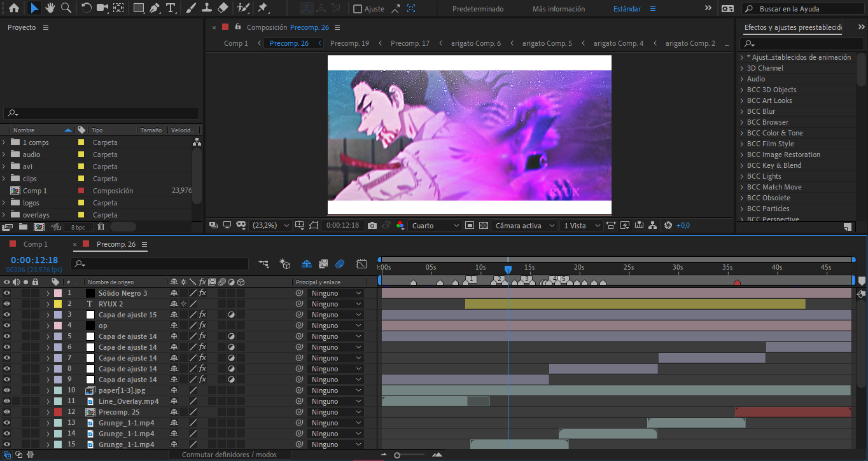Click the timeline current time 0:00:12:18
The width and height of the screenshot is (868, 461).
(x=34, y=260)
